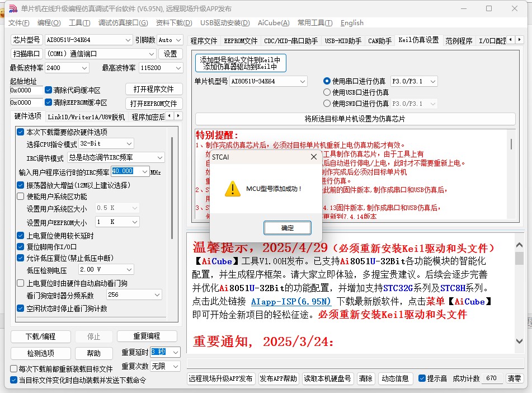Click 将所选目标单片机设置为仿真芯片 button

tap(355, 119)
